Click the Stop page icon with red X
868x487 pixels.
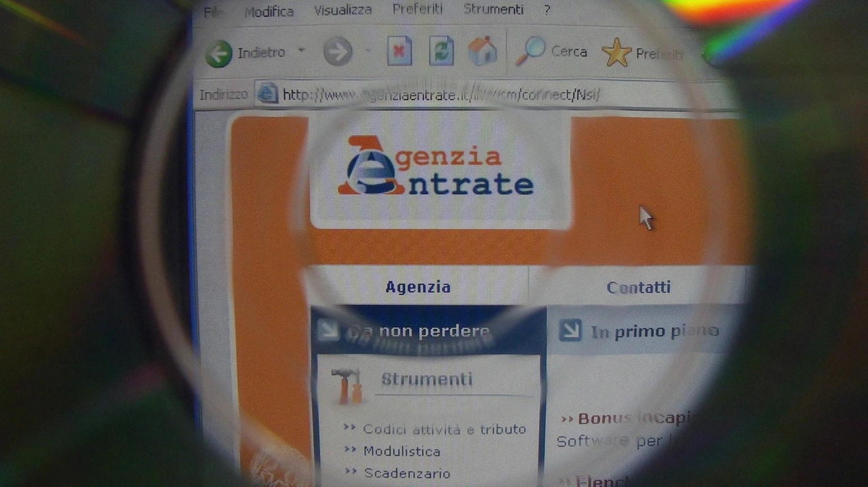click(x=399, y=52)
